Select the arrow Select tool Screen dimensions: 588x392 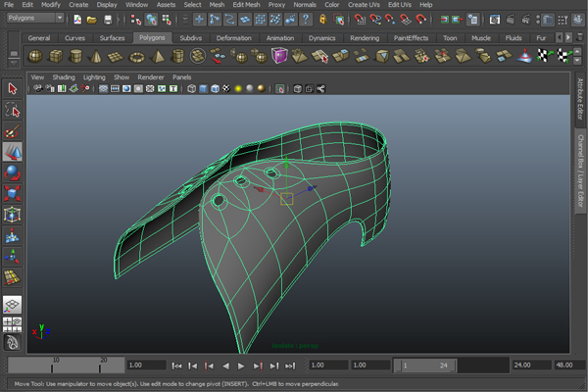pyautogui.click(x=13, y=89)
